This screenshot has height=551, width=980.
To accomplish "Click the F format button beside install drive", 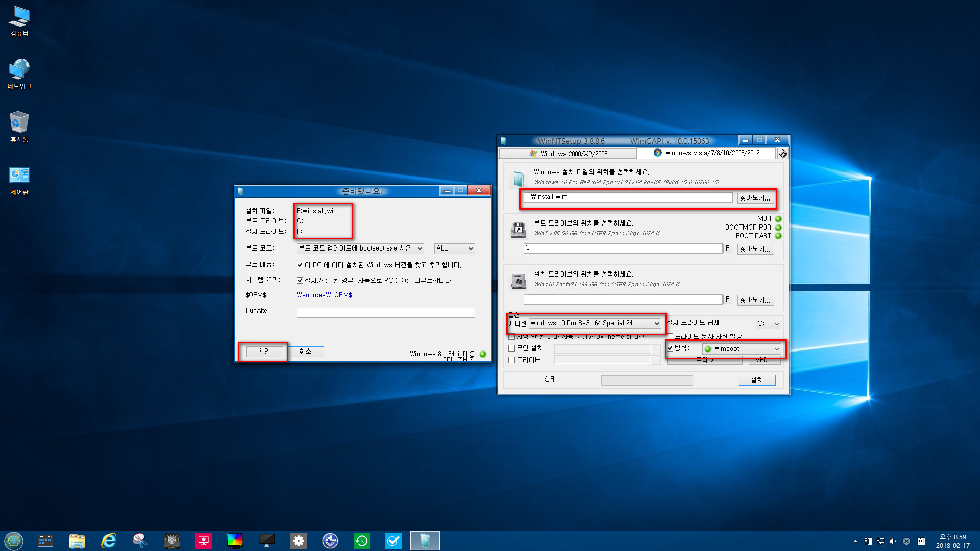I will [x=728, y=299].
